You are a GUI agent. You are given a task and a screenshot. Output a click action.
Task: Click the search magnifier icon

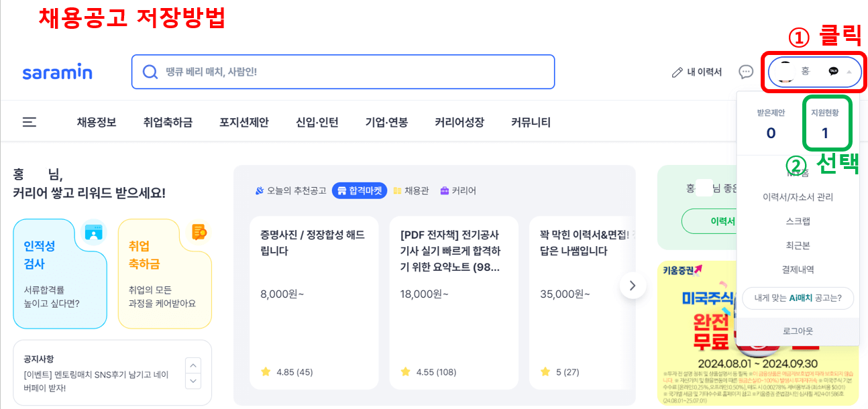[x=149, y=72]
